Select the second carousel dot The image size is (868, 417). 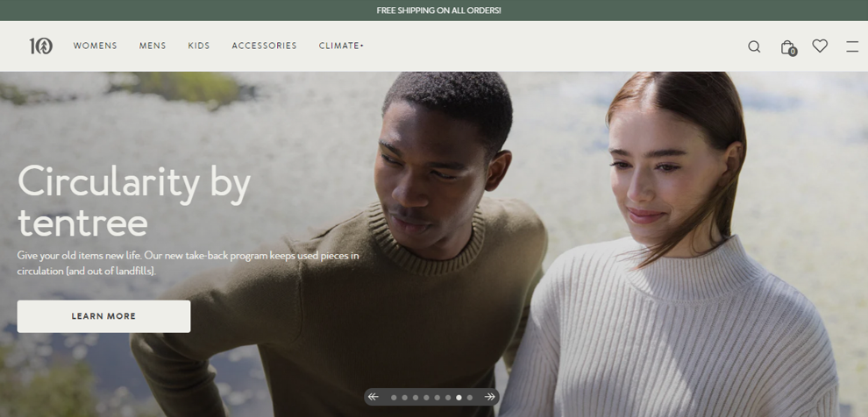(x=405, y=398)
